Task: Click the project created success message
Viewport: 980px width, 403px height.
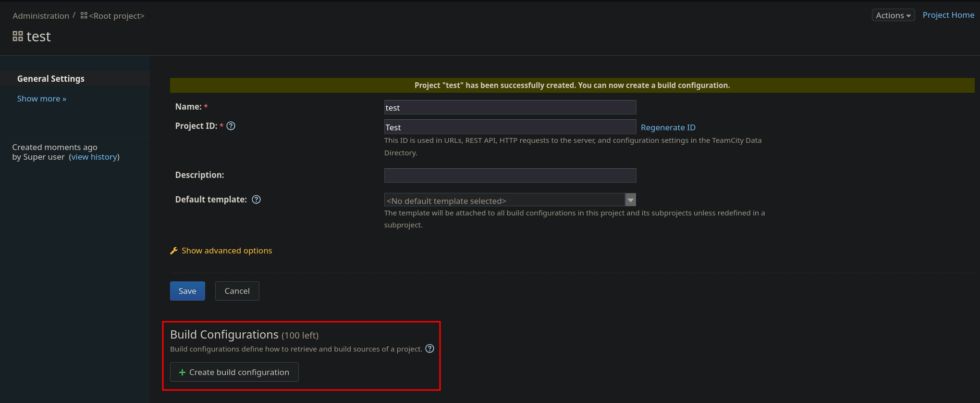Action: click(x=572, y=85)
